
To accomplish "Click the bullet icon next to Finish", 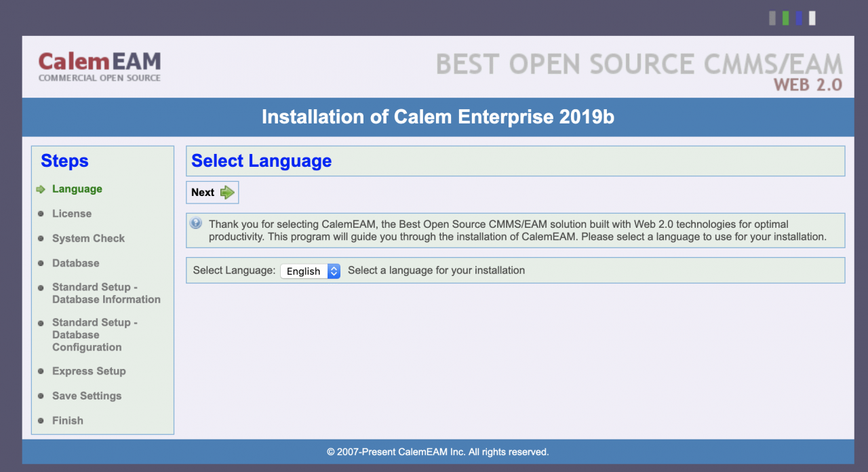I will coord(41,421).
